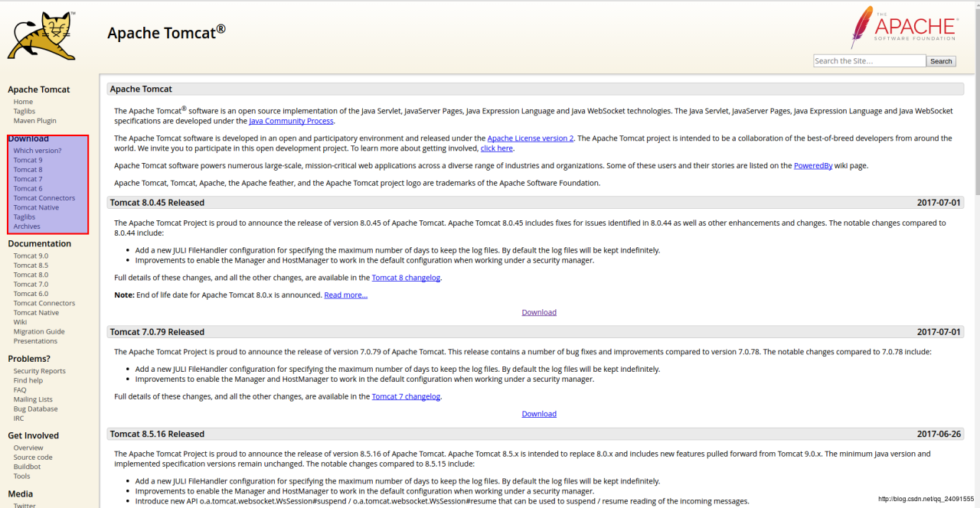
Task: Open the first Taglibs link under Apache Tomcat
Action: coord(24,111)
